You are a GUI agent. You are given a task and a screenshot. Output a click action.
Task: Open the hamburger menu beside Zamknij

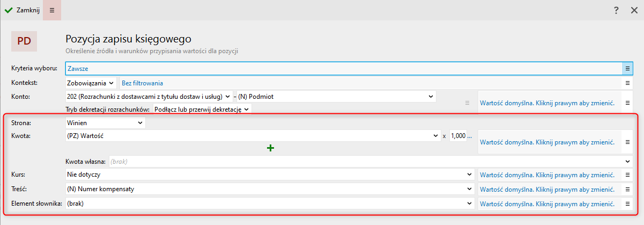(52, 10)
